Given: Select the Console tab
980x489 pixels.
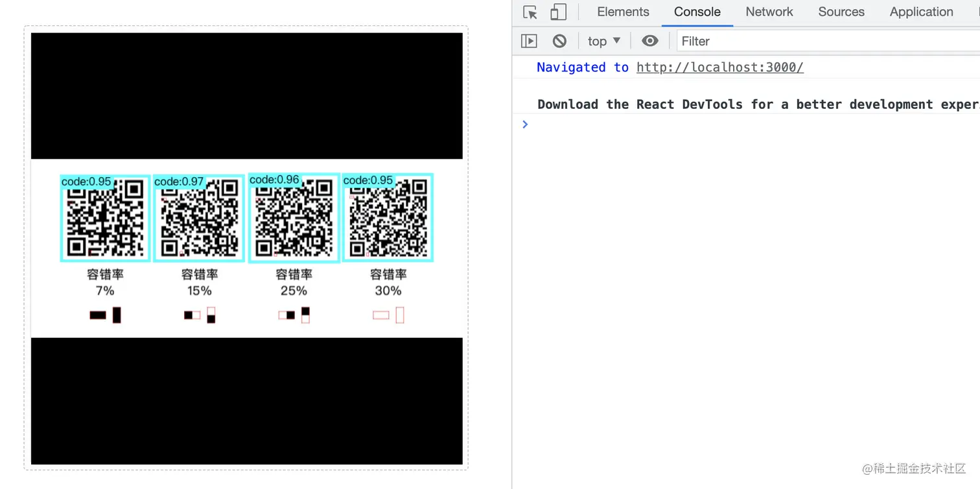Looking at the screenshot, I should pos(697,12).
